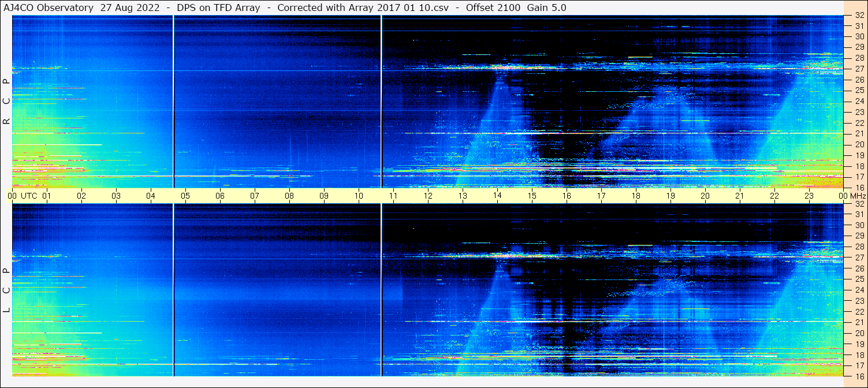This screenshot has height=388, width=868.
Task: Click the 22 MHz tick of LCP panel
Action: pos(859,311)
